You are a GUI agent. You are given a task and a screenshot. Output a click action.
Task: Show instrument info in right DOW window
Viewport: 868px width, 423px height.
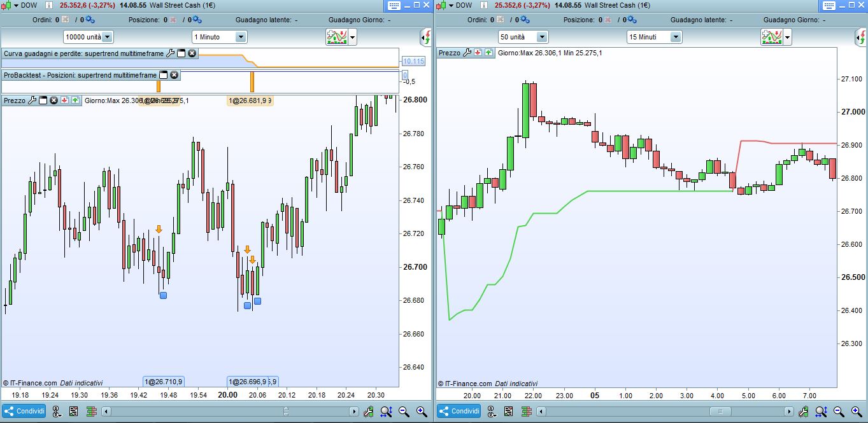483,5
